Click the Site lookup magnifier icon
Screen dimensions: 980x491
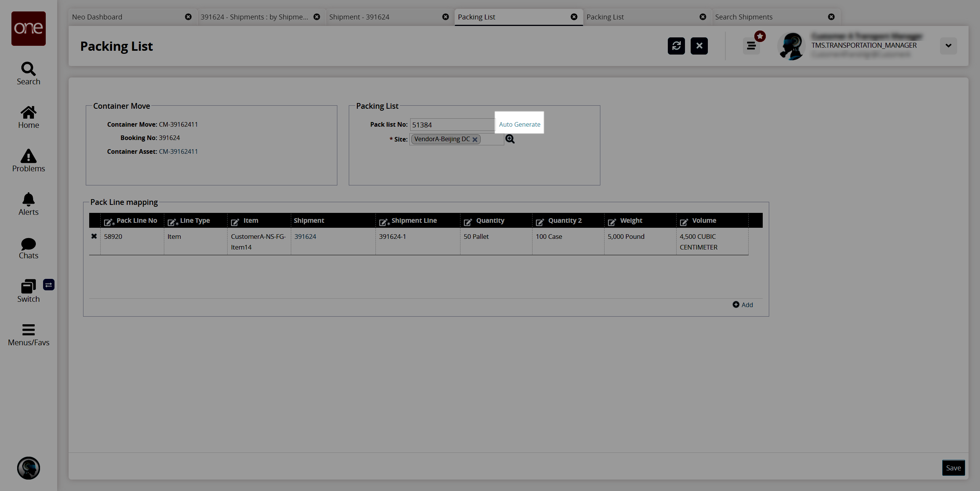[510, 139]
